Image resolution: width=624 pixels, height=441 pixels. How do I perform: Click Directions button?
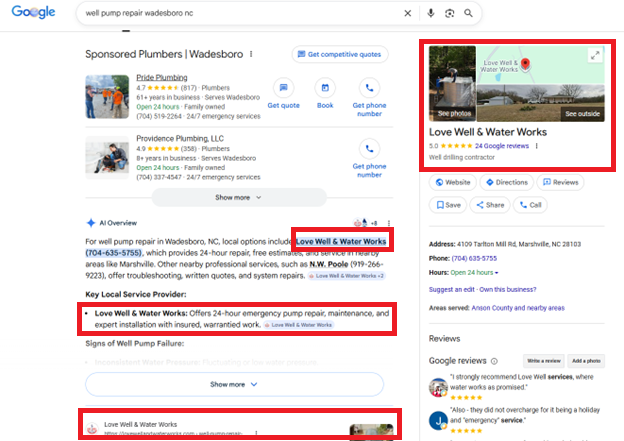tap(507, 182)
